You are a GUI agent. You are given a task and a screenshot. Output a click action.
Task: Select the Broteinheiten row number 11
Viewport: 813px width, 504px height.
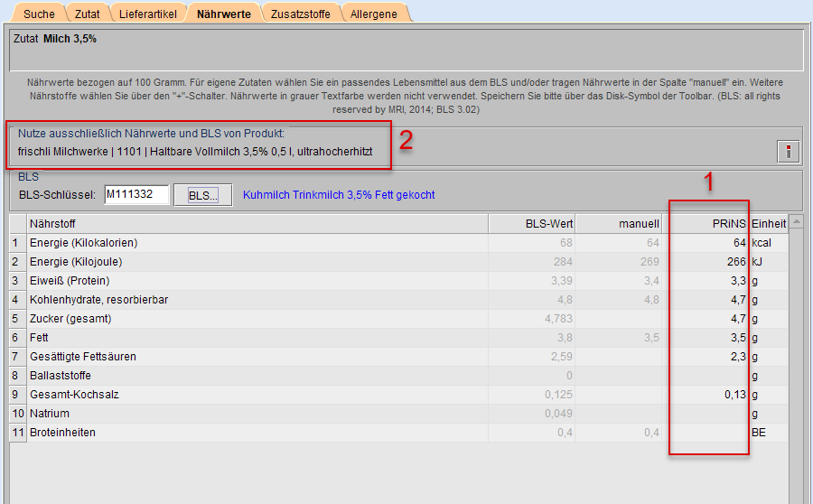click(14, 433)
